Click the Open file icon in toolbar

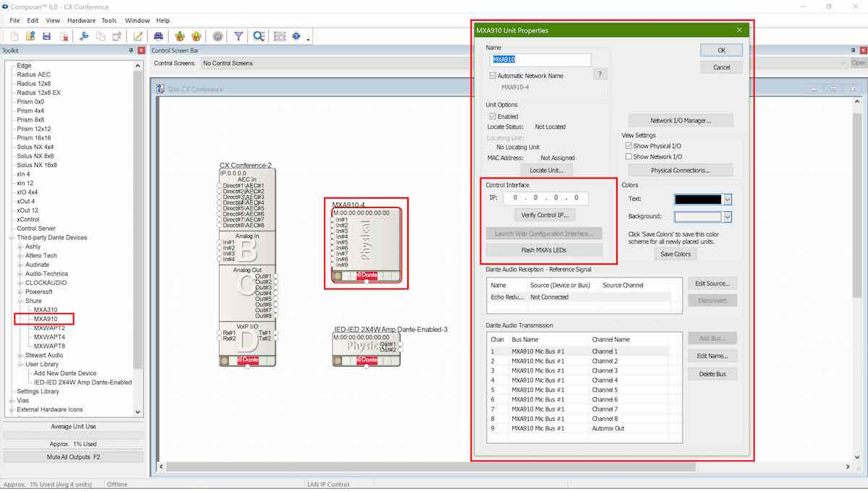tap(30, 36)
